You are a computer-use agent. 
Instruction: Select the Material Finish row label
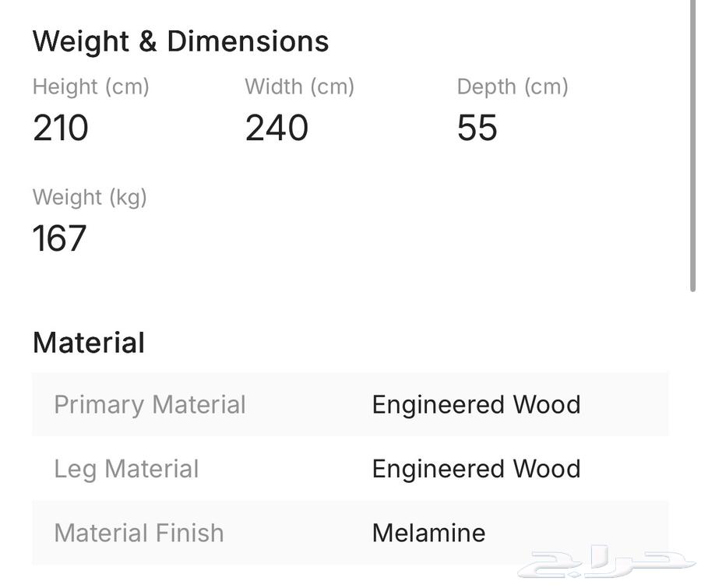point(139,533)
